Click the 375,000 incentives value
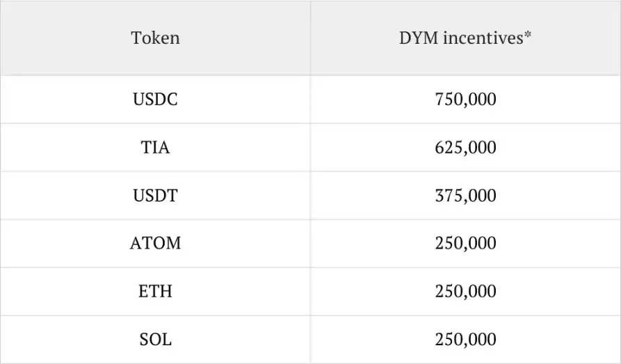Viewport: 621px width, 364px height. click(465, 195)
